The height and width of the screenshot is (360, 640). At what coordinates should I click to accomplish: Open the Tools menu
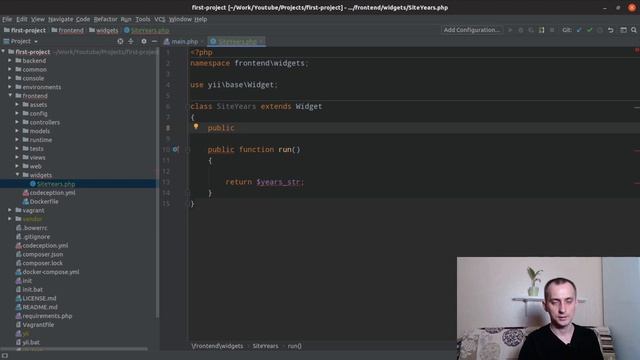[143, 19]
